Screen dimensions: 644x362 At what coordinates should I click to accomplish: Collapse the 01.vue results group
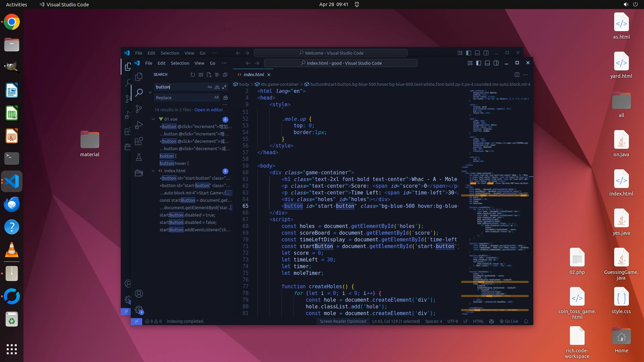point(153,119)
